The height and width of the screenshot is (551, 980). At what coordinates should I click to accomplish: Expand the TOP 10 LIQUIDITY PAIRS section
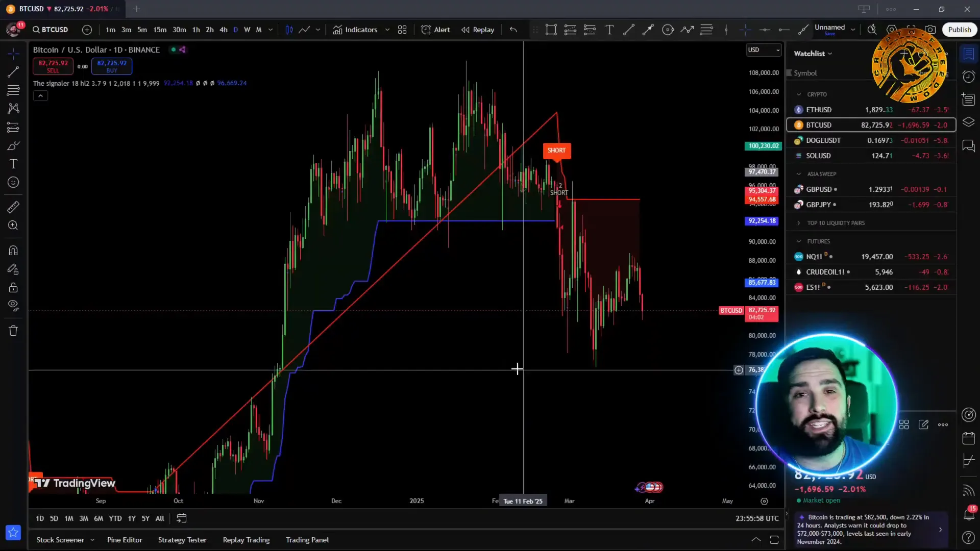pyautogui.click(x=799, y=223)
